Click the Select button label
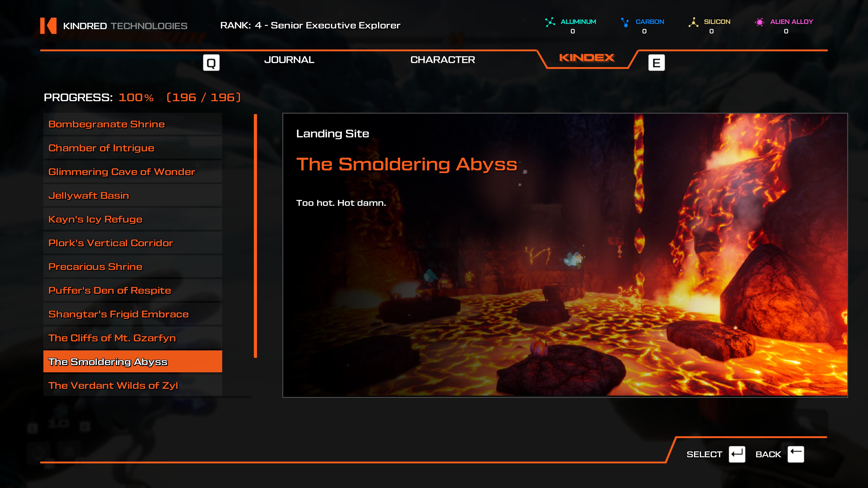Viewport: 868px width, 488px height. coord(704,454)
